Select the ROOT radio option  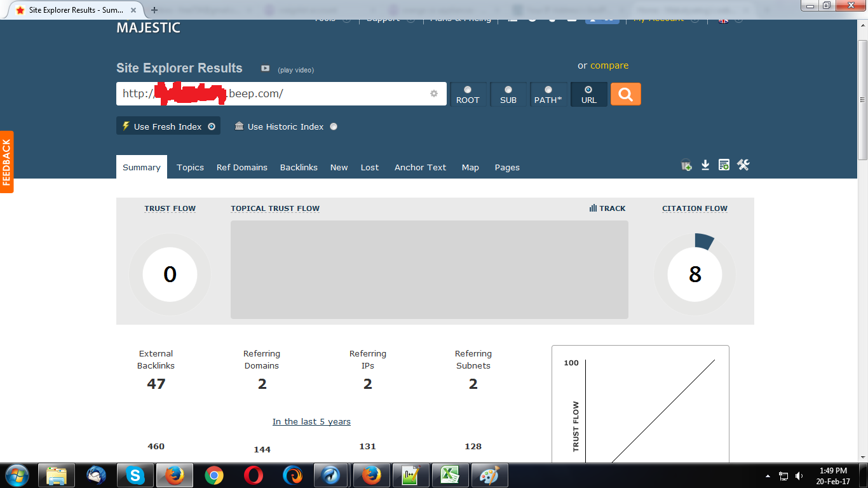coord(468,90)
